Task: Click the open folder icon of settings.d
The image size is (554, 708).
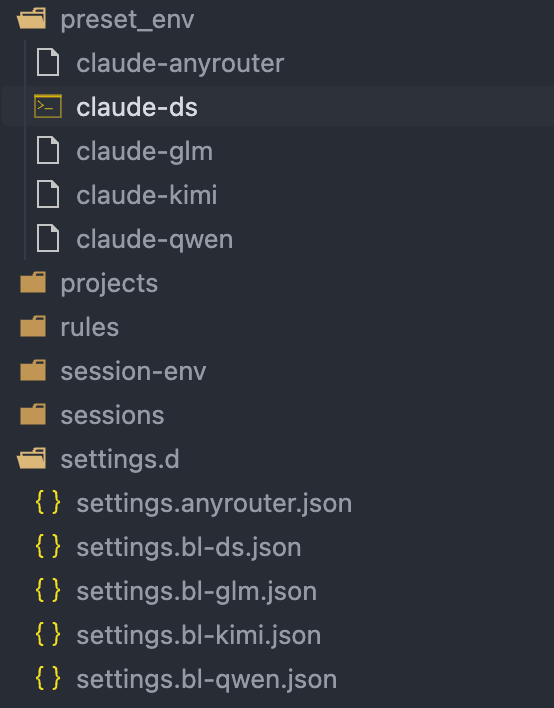Action: point(32,458)
